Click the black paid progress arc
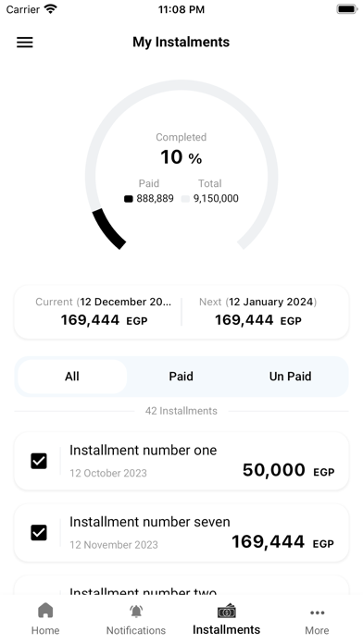Viewport: 363px width, 644px height. [x=107, y=229]
